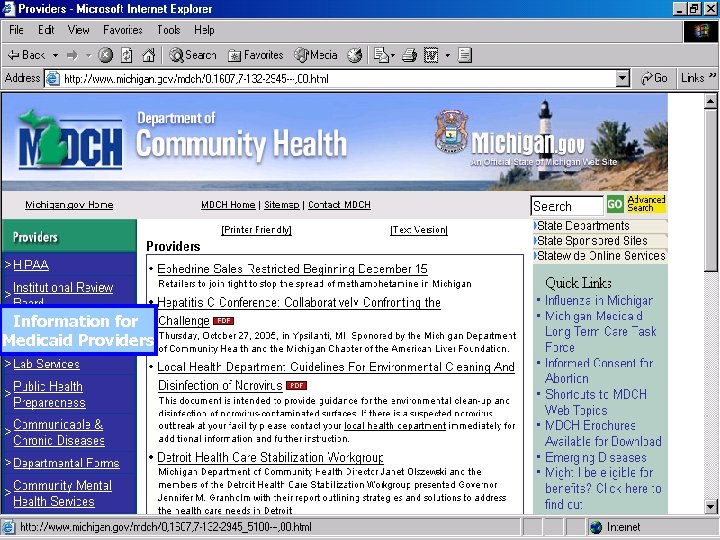The width and height of the screenshot is (720, 540).
Task: Click PDF icon beside Hepatitis C Challenge
Action: pyautogui.click(x=223, y=321)
